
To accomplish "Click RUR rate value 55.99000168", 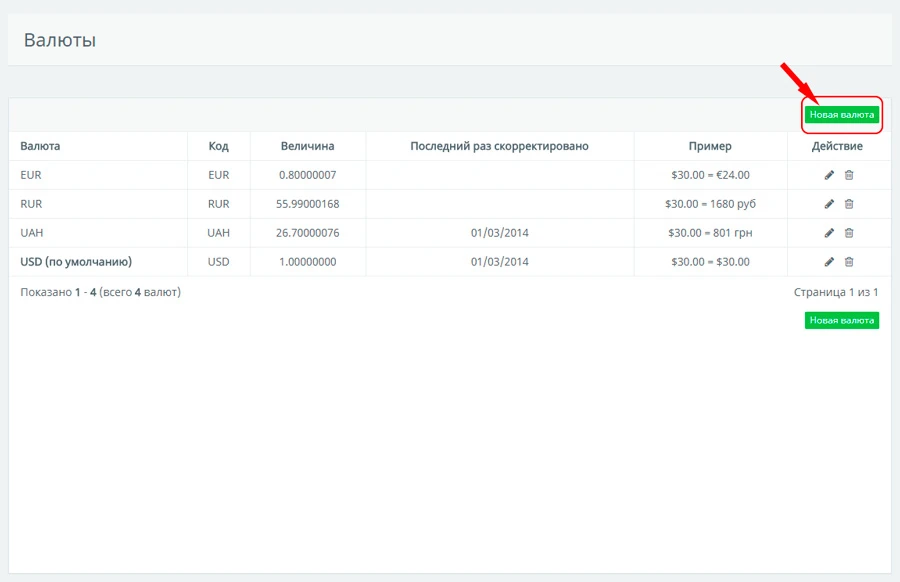I will (x=308, y=204).
